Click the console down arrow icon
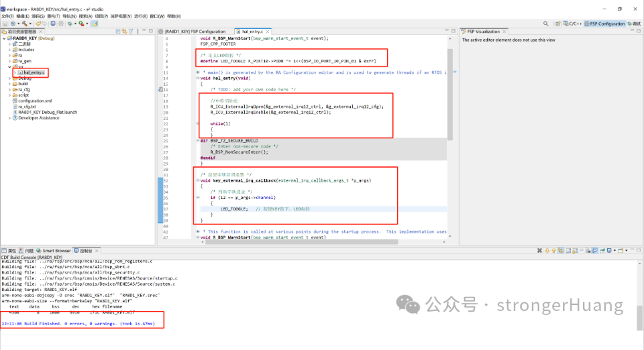The height and width of the screenshot is (350, 644). tap(547, 250)
